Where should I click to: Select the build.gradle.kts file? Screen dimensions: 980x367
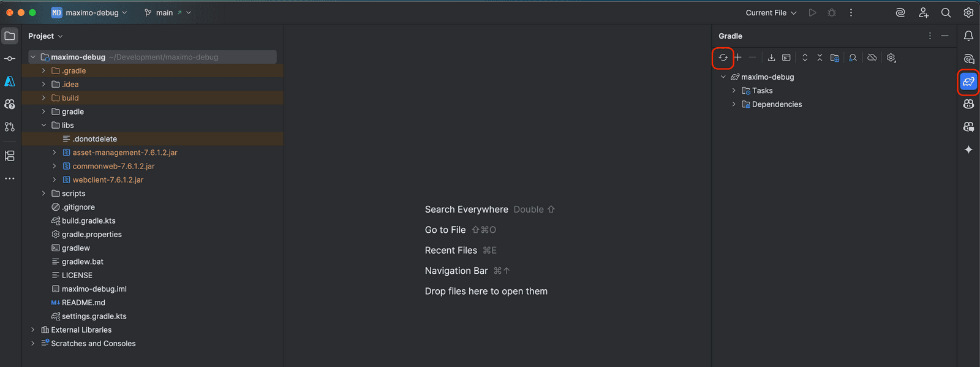(x=90, y=221)
